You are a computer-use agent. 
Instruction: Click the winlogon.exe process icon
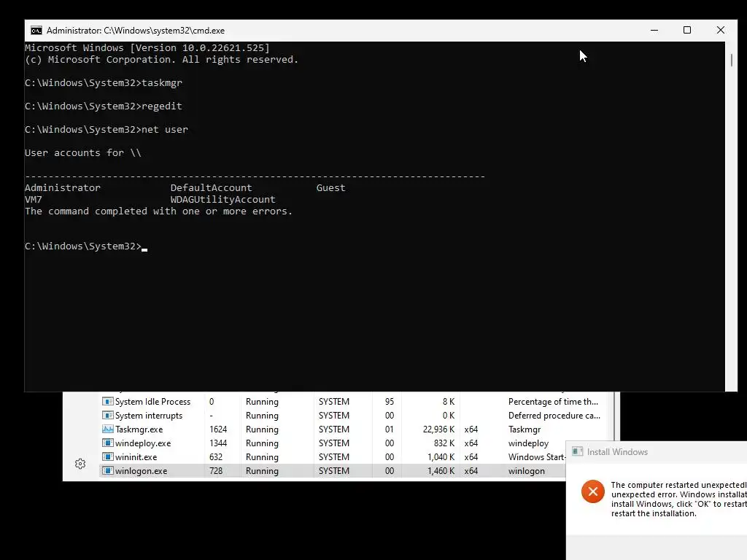click(x=108, y=470)
